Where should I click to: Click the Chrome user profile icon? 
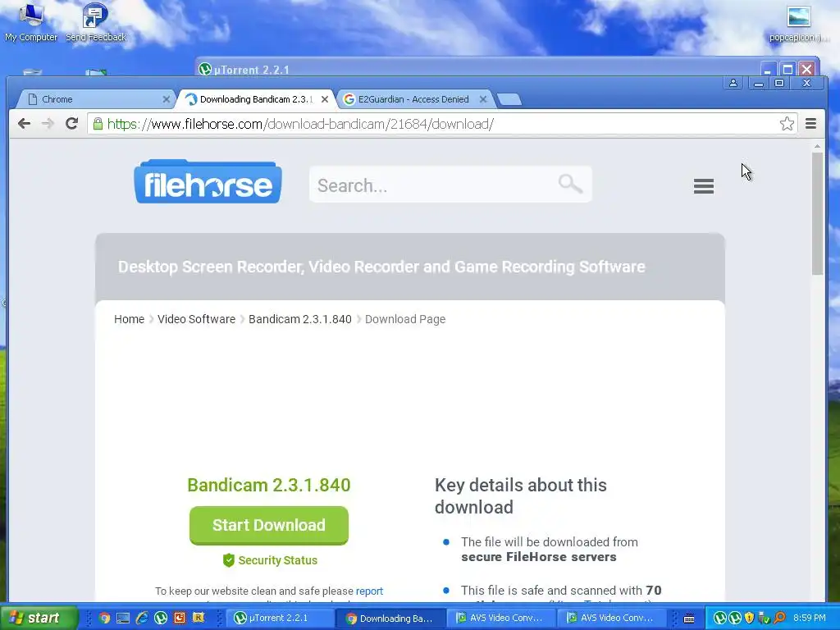[x=733, y=83]
